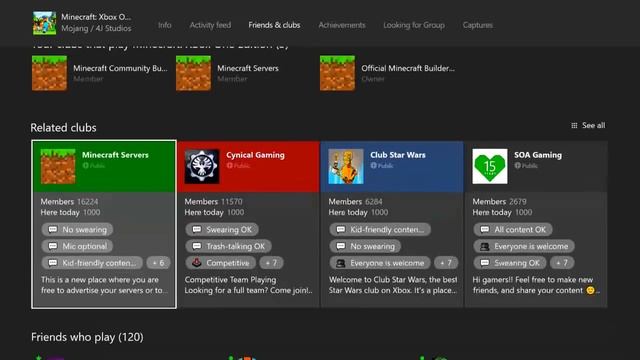Screen dimensions: 640x360
Task: Open Official Minecraft Builder... club thumbnail
Action: (x=338, y=73)
